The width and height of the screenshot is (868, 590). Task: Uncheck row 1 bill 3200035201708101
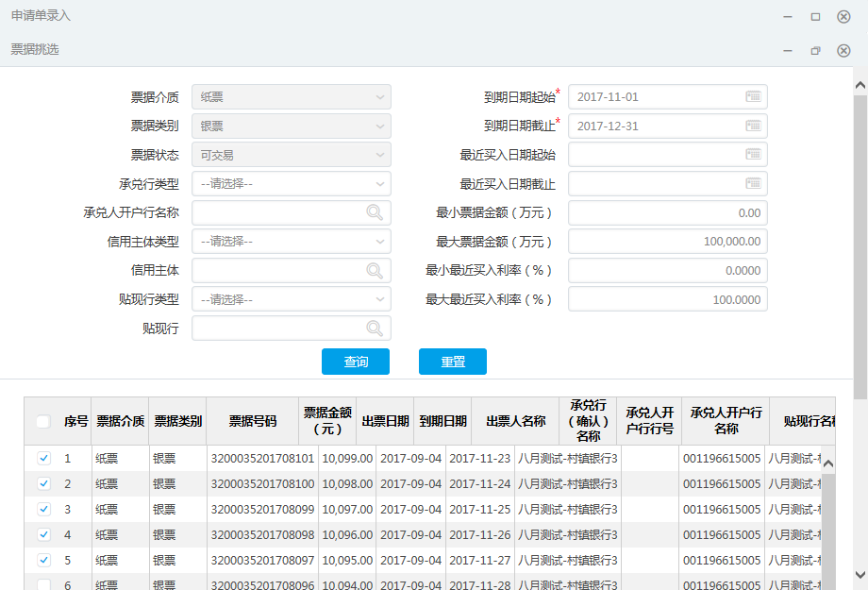pyautogui.click(x=43, y=458)
